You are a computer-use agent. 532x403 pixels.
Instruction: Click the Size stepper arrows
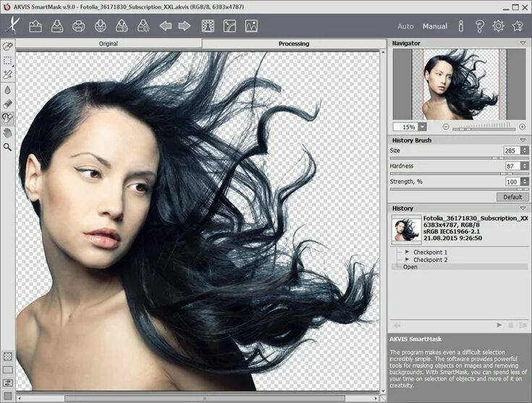coord(525,150)
